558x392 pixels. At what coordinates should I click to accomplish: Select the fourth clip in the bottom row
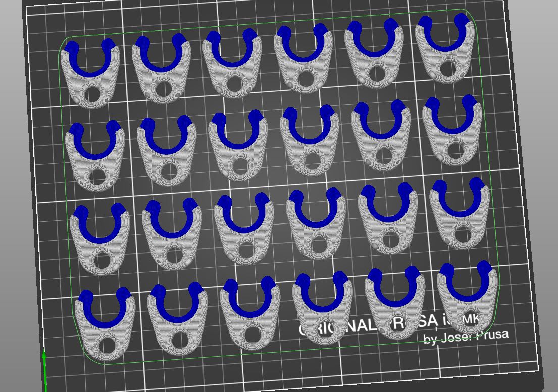323,308
